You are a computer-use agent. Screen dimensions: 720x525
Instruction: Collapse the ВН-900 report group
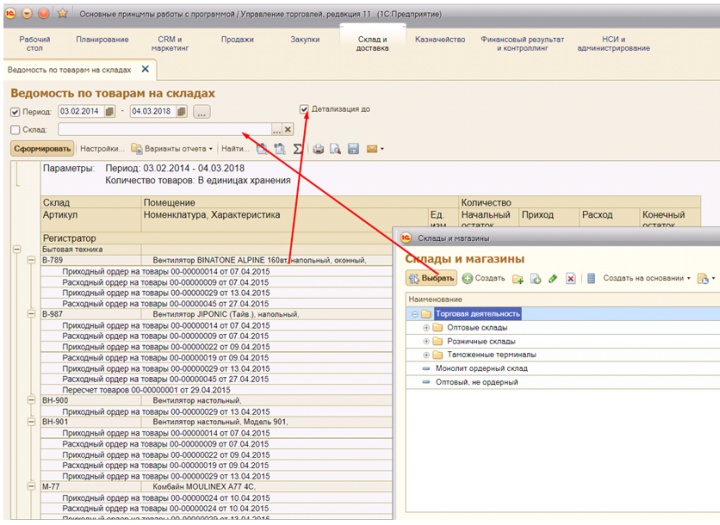click(31, 400)
